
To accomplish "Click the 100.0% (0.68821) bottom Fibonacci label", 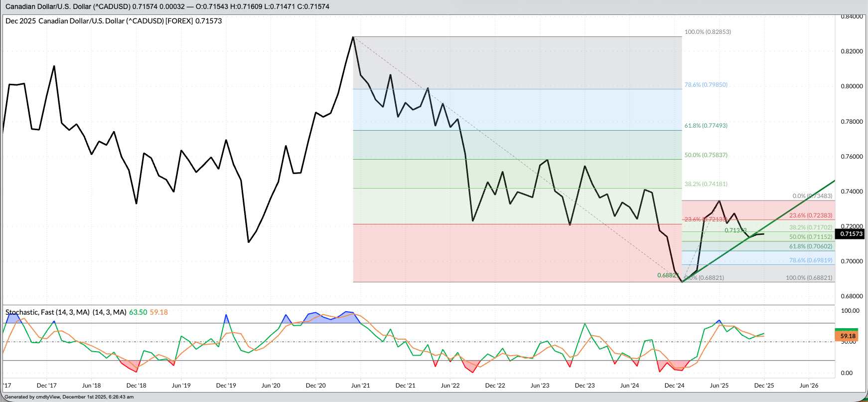I will click(x=809, y=278).
